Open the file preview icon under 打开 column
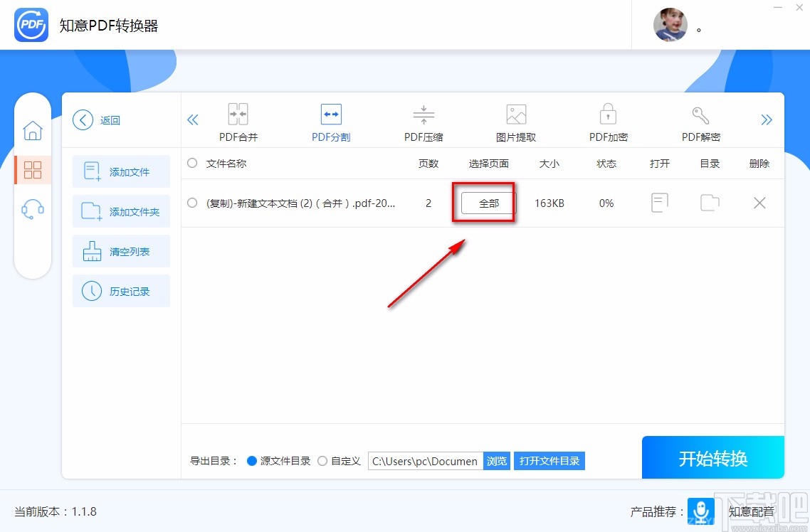810x532 pixels. pyautogui.click(x=659, y=203)
